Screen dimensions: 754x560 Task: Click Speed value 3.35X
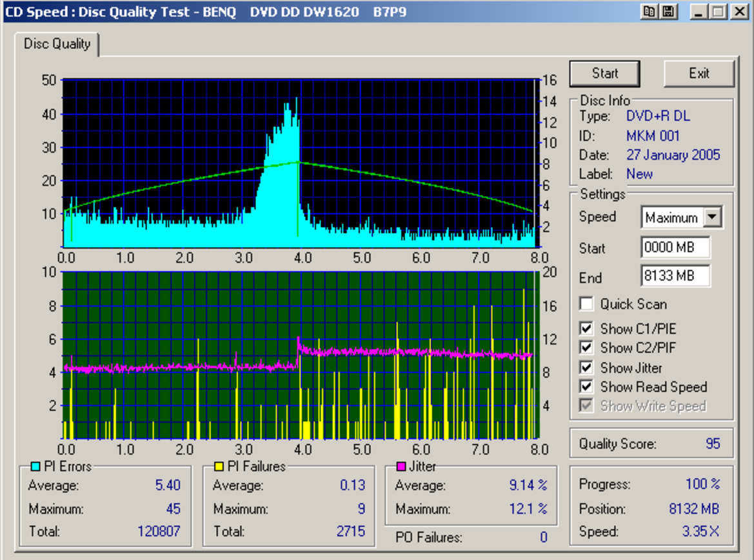pos(700,531)
